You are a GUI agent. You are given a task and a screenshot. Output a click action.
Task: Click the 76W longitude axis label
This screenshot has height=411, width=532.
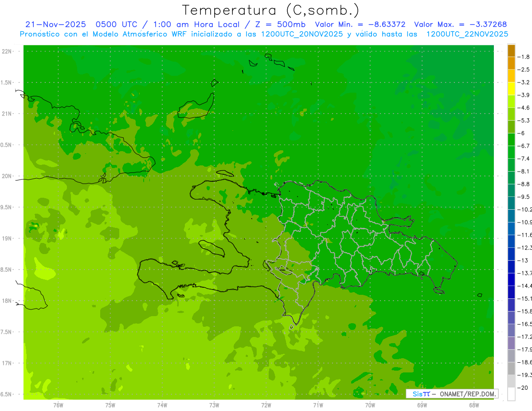pyautogui.click(x=58, y=405)
